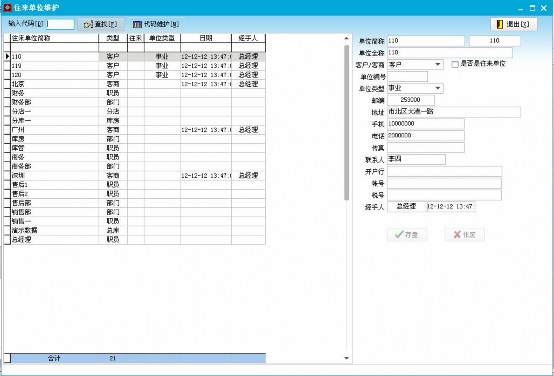The image size is (554, 376).
Task: Click the 单位类型 column header in grid
Action: 162,38
